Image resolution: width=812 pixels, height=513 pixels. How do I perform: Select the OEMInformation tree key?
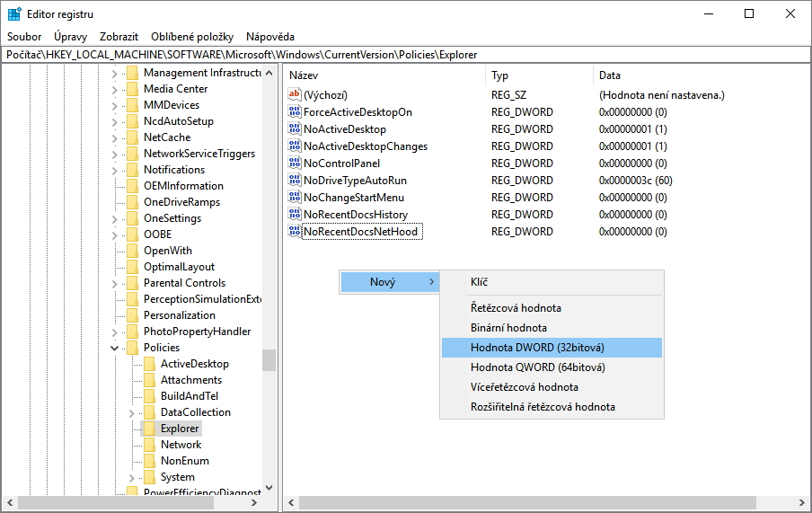(183, 185)
